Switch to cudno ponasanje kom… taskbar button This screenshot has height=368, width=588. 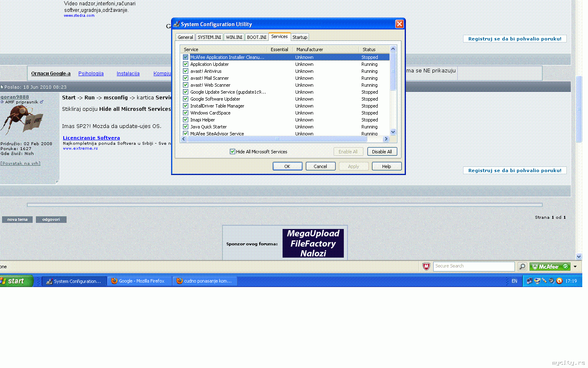point(205,281)
